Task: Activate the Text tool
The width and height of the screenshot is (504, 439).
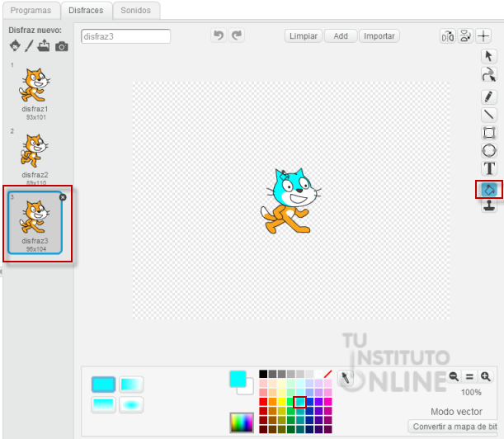Action: pyautogui.click(x=488, y=168)
